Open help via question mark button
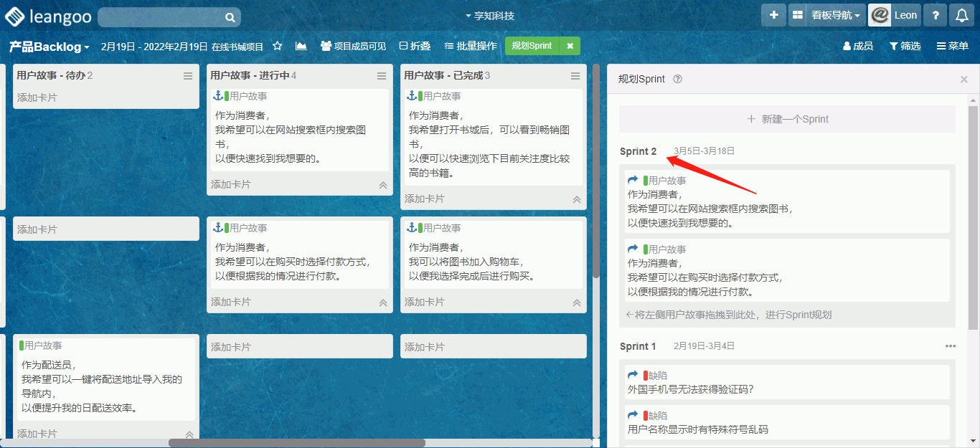This screenshot has width=980, height=448. click(x=935, y=15)
